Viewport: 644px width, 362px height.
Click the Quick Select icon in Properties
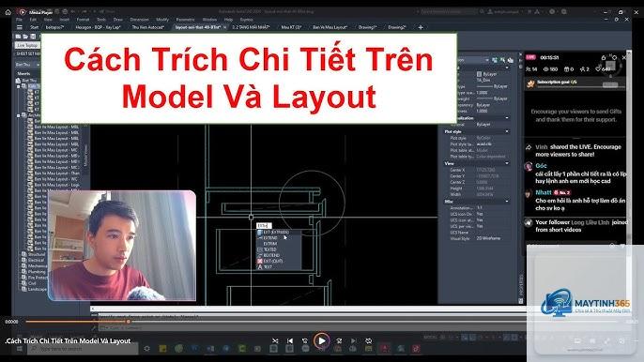pyautogui.click(x=510, y=60)
